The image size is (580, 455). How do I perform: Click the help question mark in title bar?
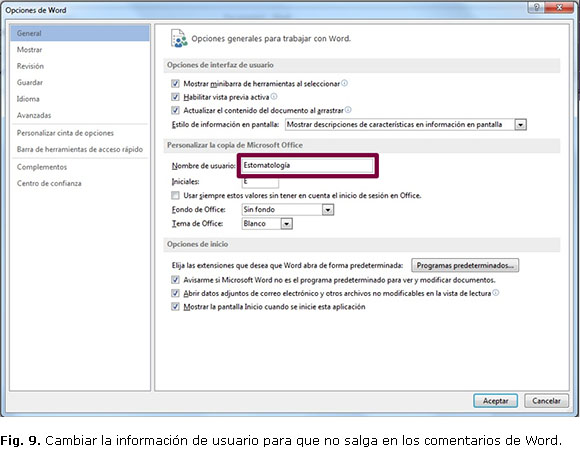[x=536, y=7]
